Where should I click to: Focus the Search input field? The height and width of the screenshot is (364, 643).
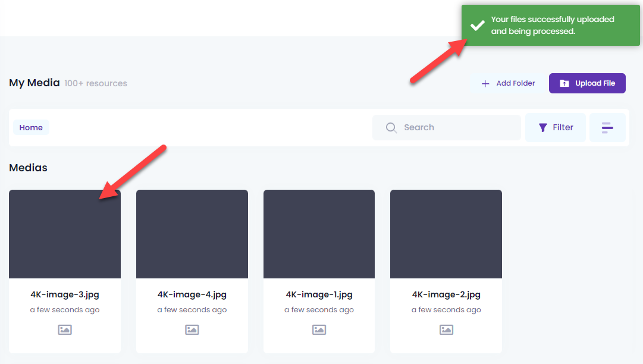447,127
